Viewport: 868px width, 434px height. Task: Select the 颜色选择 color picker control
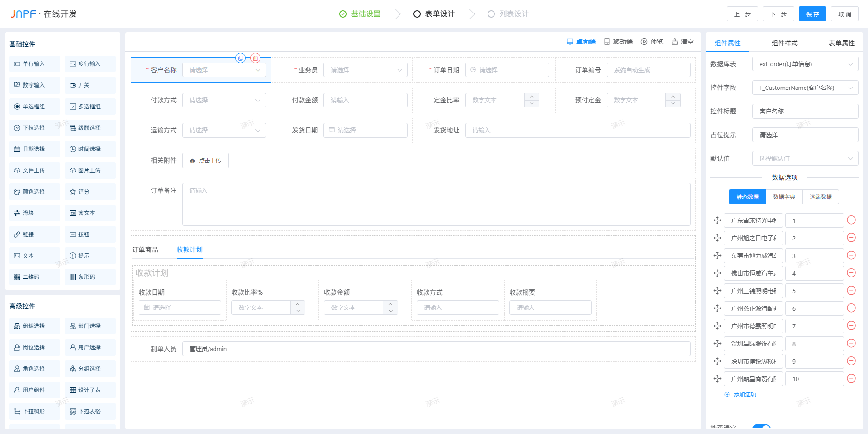(x=35, y=192)
